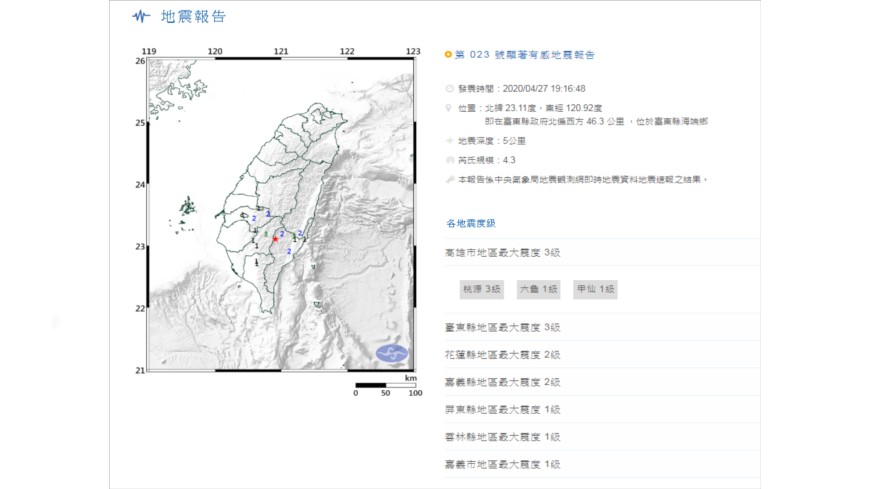Viewport: 870px width, 489px height.
Task: Select the 六龜 1級 station tag
Action: click(538, 289)
